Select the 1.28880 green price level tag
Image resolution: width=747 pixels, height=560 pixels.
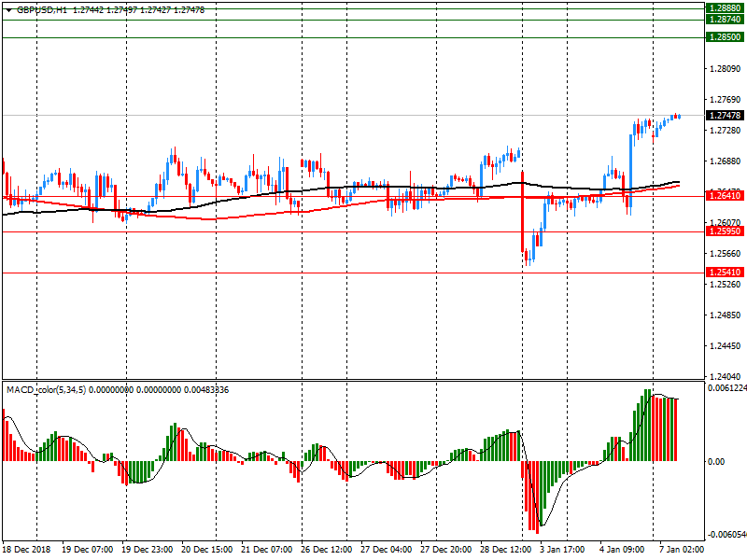pos(725,6)
